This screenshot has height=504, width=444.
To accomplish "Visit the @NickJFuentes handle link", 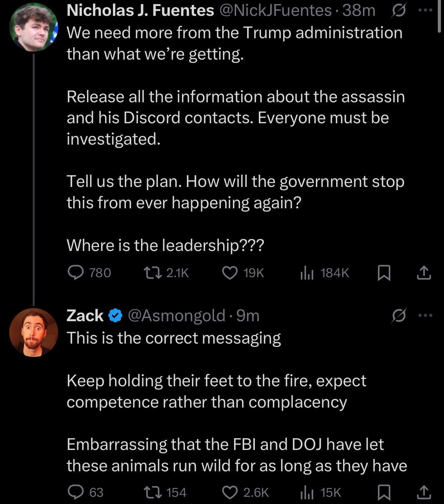I will [275, 11].
